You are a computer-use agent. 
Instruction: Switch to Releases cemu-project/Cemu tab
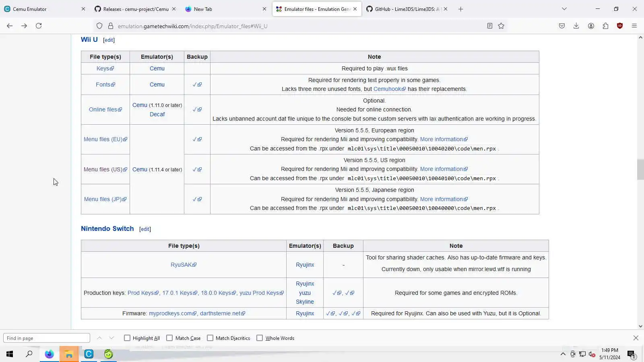(x=135, y=9)
